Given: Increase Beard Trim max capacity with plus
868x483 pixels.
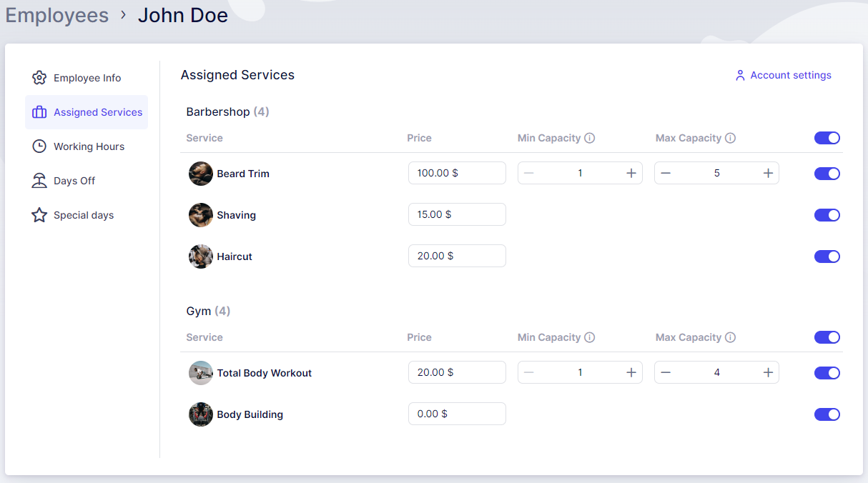Looking at the screenshot, I should pos(768,173).
